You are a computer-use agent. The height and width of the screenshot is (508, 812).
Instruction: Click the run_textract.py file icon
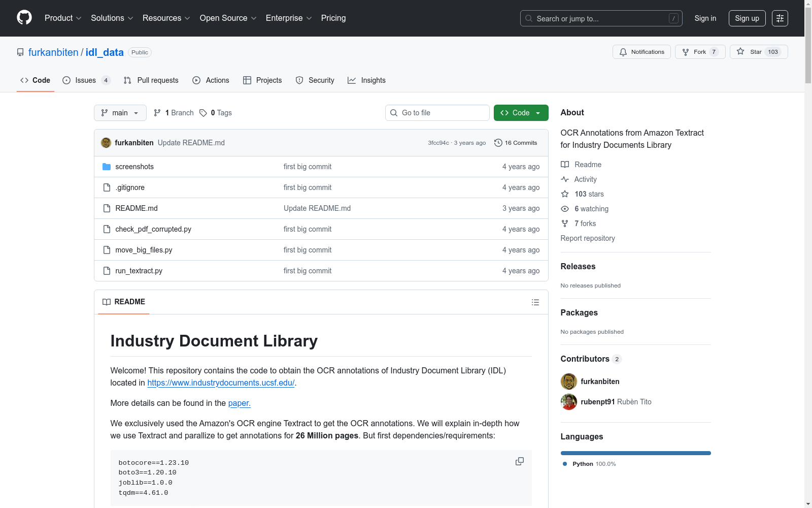[x=107, y=271]
